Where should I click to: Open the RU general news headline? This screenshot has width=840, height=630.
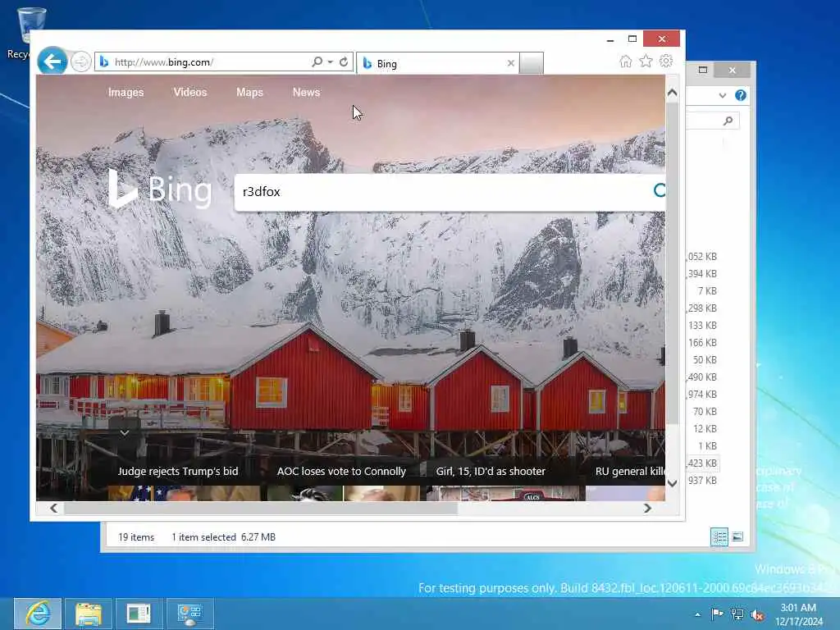coord(630,472)
